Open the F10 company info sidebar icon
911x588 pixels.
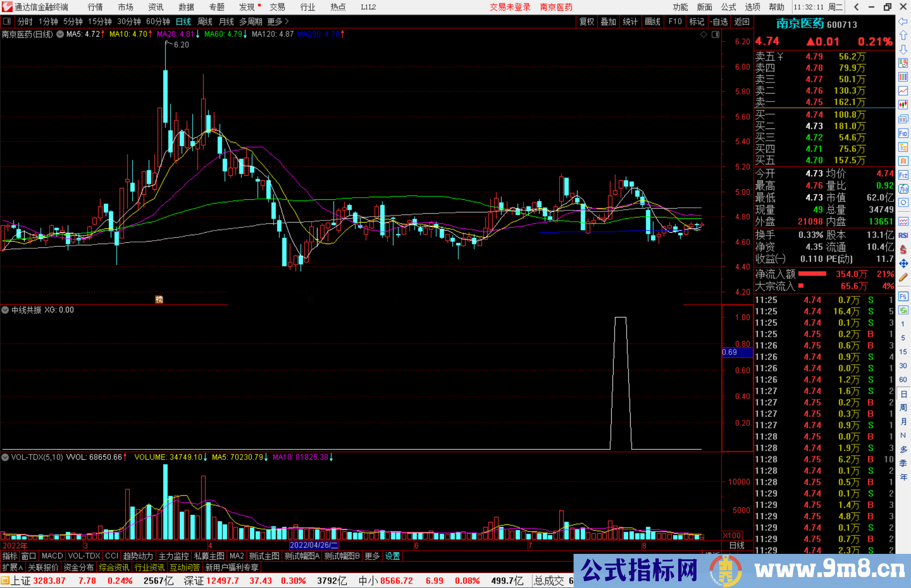(903, 133)
